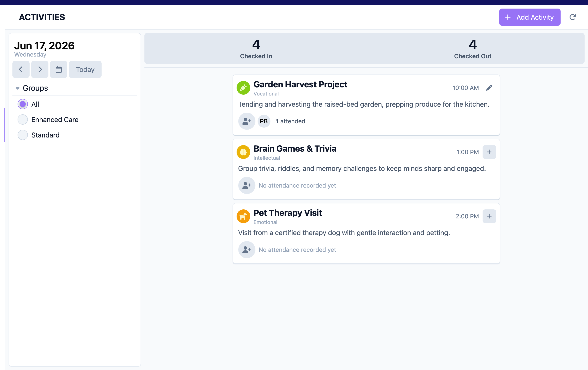Click plus button on Brain Games & Trivia
This screenshot has width=588, height=370.
click(x=489, y=152)
